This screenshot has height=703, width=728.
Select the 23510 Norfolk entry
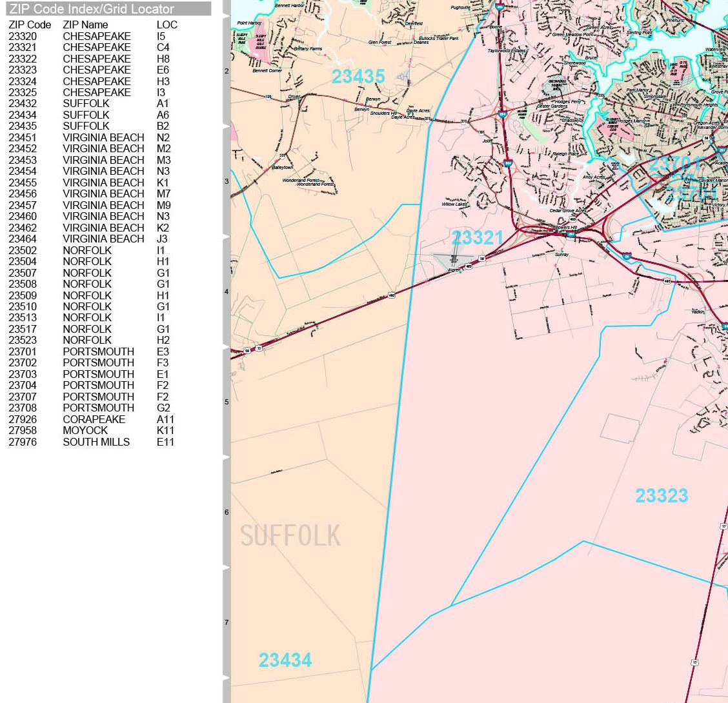(93, 306)
